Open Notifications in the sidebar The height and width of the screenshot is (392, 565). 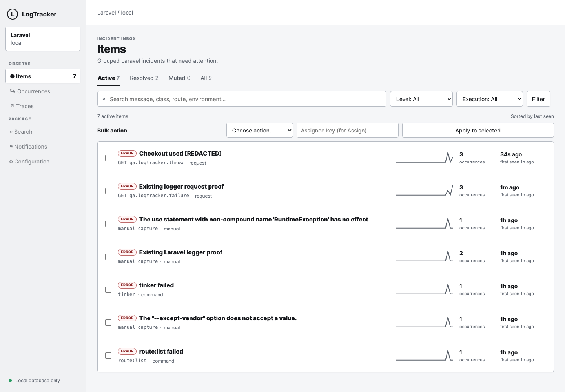[x=43, y=147]
